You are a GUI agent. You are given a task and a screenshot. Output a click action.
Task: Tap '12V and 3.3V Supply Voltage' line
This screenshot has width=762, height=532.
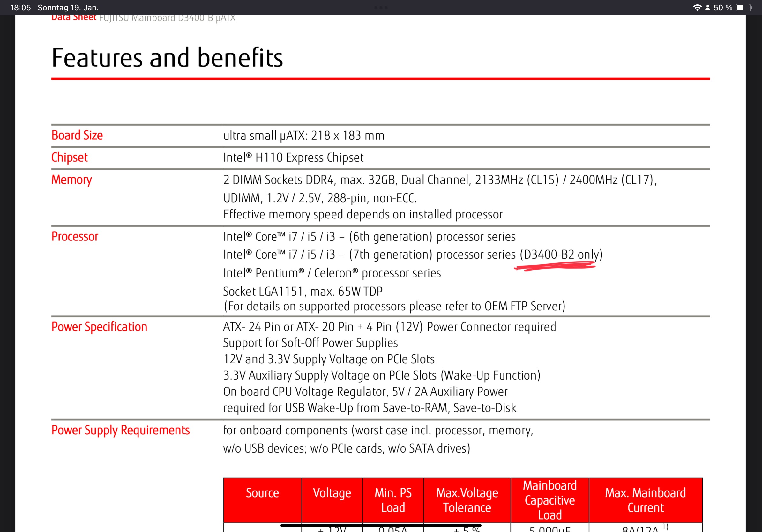[329, 359]
